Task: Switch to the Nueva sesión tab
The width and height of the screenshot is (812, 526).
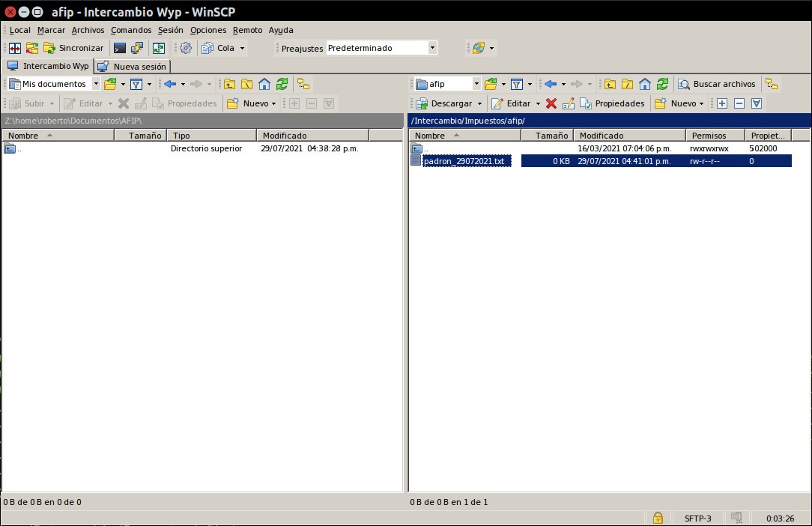Action: coord(133,67)
